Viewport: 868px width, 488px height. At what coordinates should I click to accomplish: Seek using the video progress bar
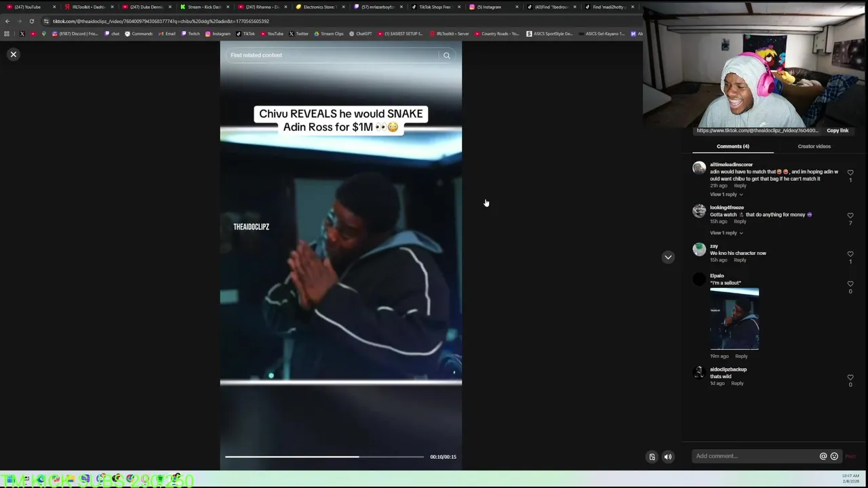pyautogui.click(x=324, y=457)
